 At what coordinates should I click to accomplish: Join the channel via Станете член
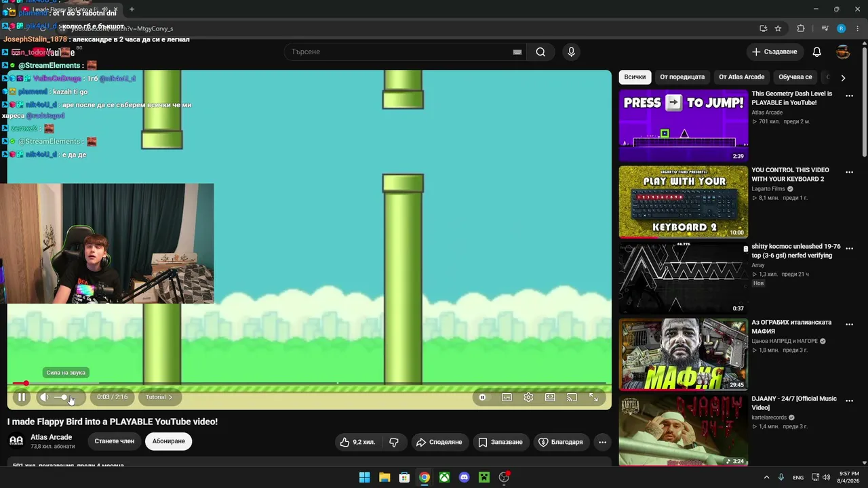115,441
